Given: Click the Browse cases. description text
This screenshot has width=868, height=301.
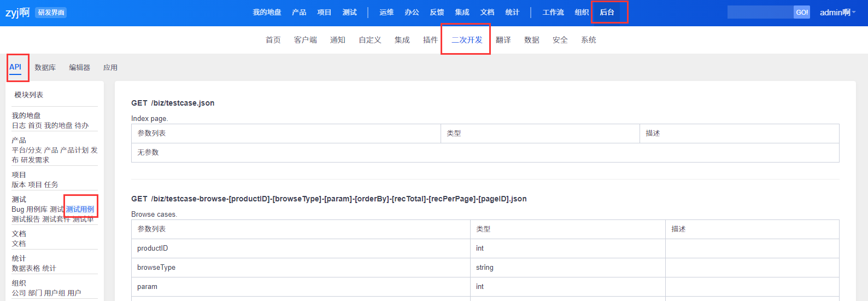Looking at the screenshot, I should point(154,215).
